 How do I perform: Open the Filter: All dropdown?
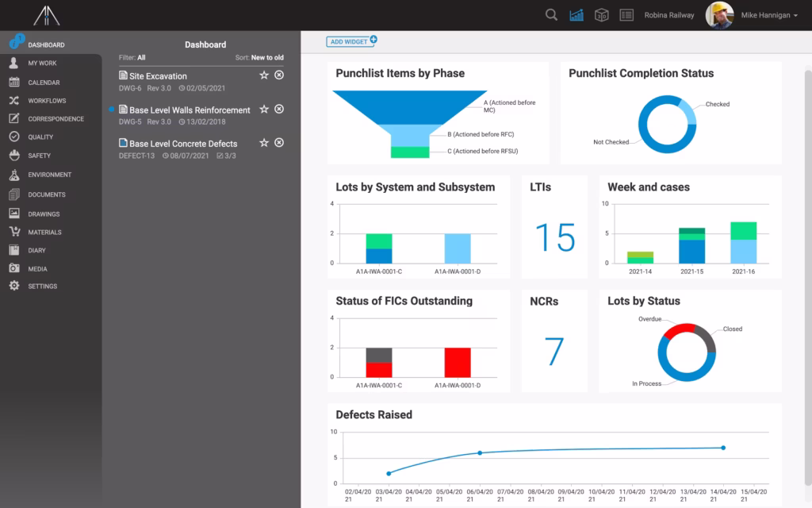click(132, 57)
